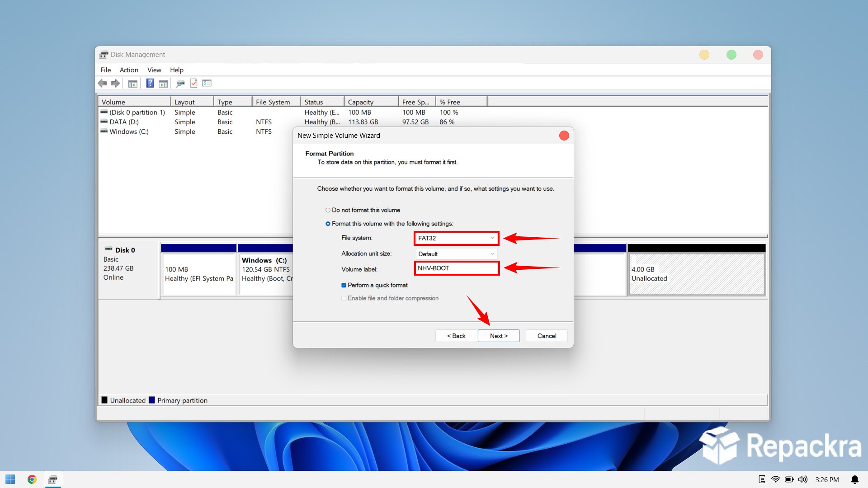Image resolution: width=868 pixels, height=488 pixels.
Task: Select the 4.00 GB Unallocated partition block
Action: 697,274
